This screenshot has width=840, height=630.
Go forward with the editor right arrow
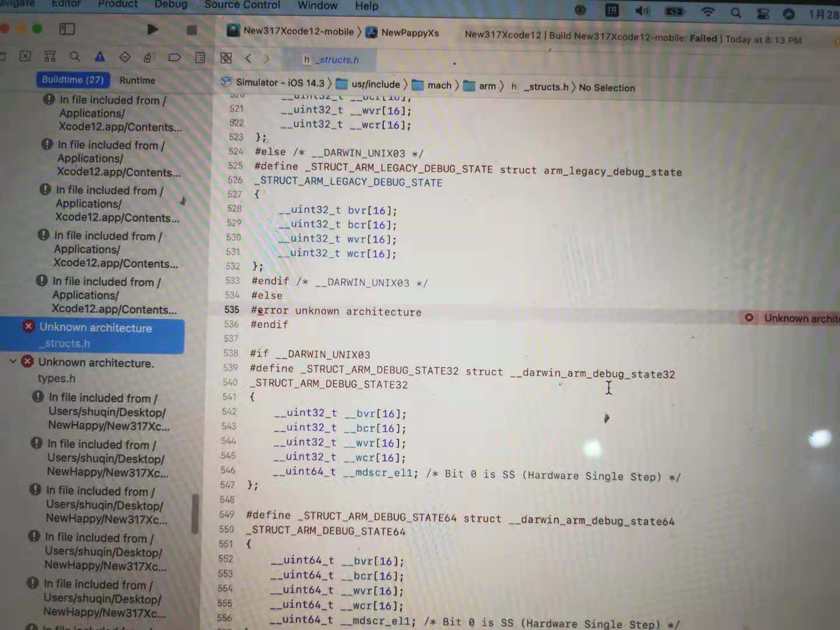tap(267, 58)
